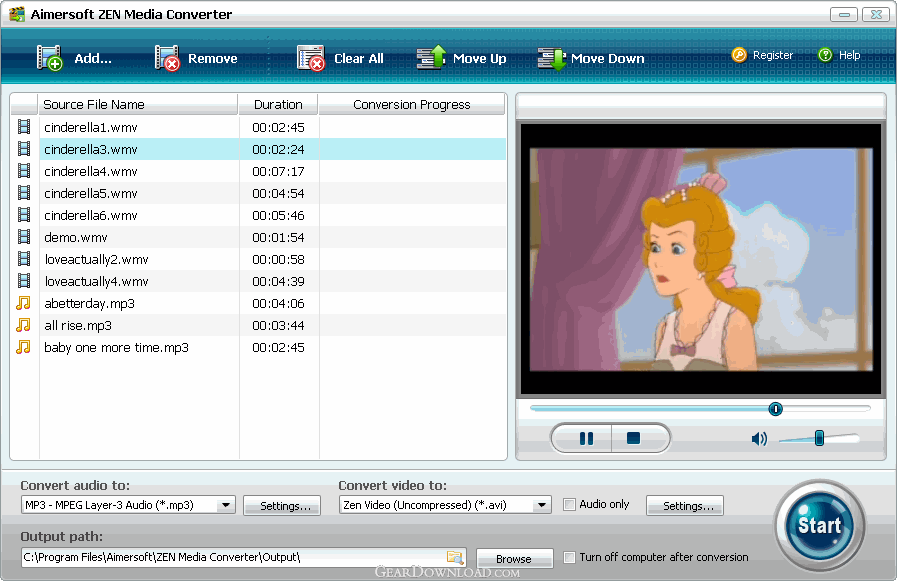Select the file baby one more time.mp3
The height and width of the screenshot is (581, 897).
tap(116, 347)
